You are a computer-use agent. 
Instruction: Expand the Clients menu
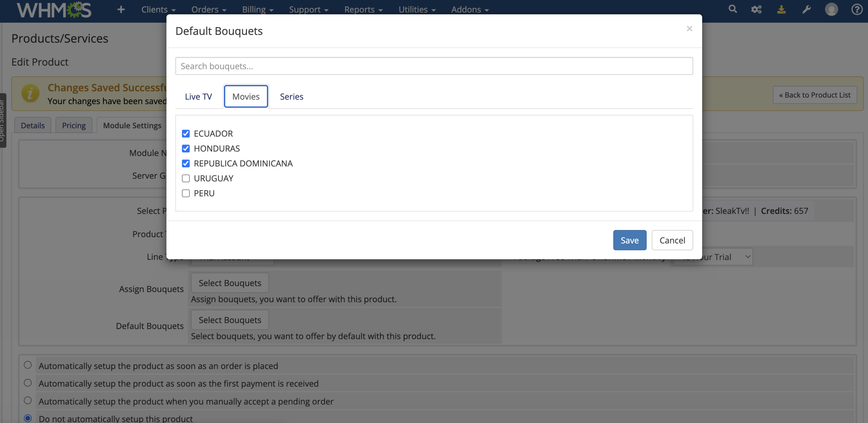[158, 9]
